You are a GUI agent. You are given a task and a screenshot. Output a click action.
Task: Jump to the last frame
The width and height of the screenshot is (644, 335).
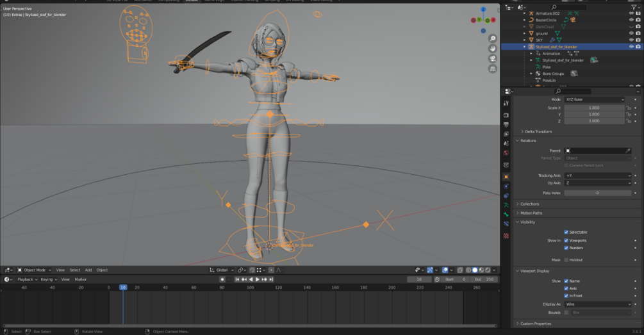point(271,279)
